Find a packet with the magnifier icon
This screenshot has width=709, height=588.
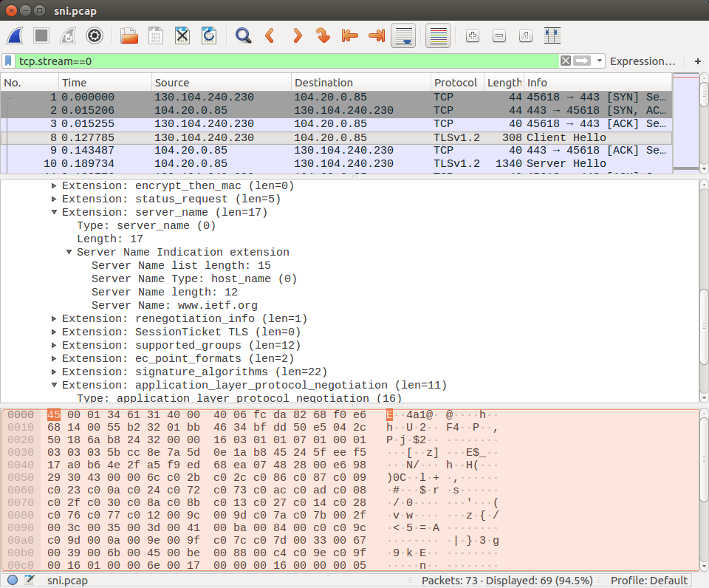tap(243, 35)
